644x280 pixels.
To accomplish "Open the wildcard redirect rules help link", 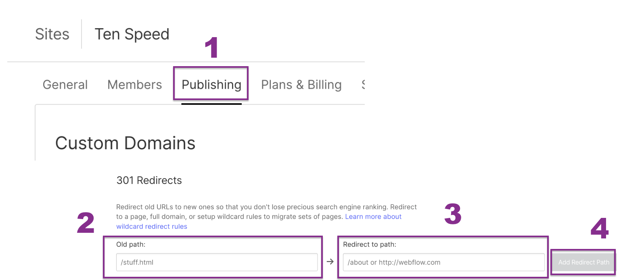I will click(x=152, y=226).
